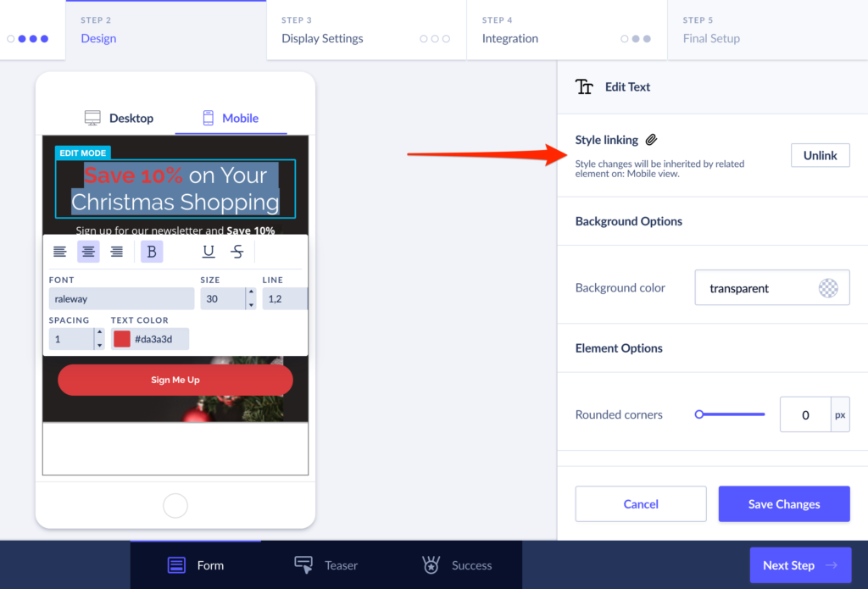The width and height of the screenshot is (868, 589).
Task: Click the Style linking paperclip icon
Action: [x=651, y=140]
